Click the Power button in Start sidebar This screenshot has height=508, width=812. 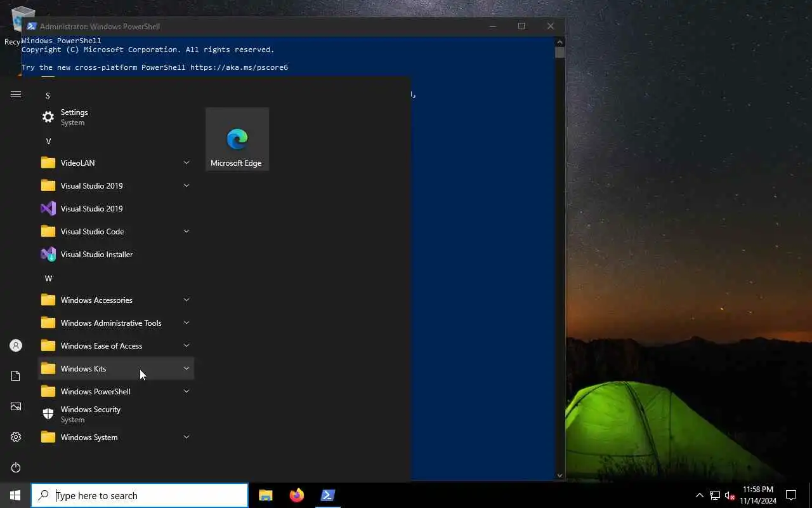coord(16,467)
